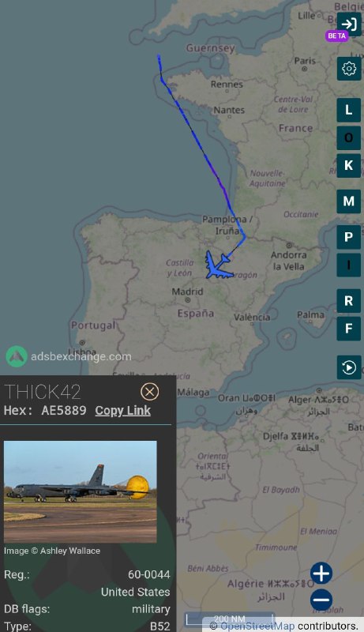Toggle the K map button

pos(349,166)
